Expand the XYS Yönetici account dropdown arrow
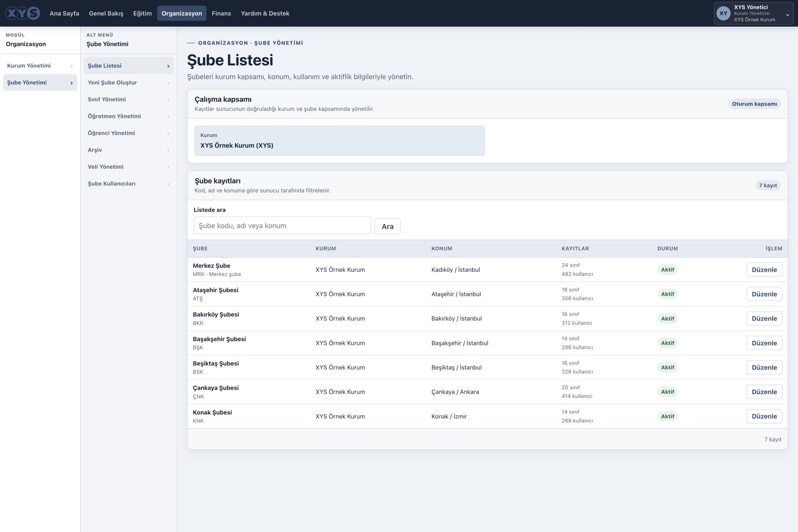The height and width of the screenshot is (532, 798). click(x=787, y=15)
